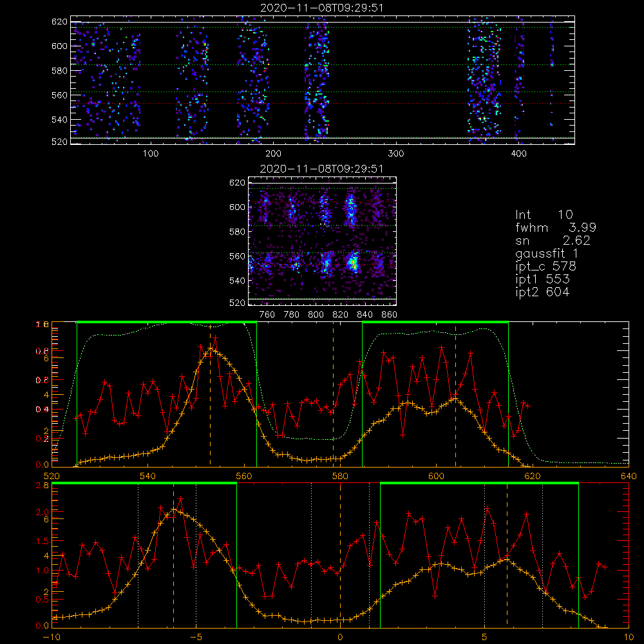Click the '2.8' y-axis label on bottom plot
644x644 pixels.
click(x=44, y=486)
